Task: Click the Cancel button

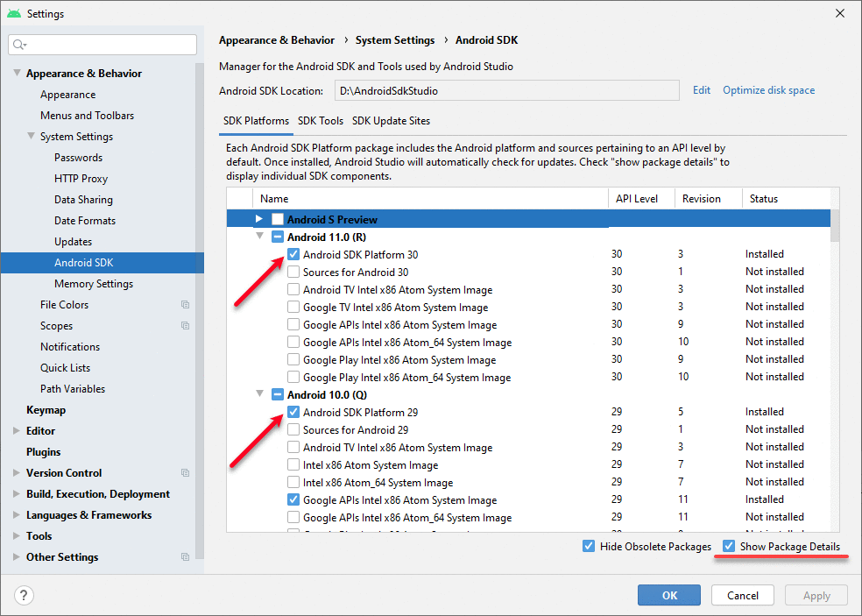Action: [742, 595]
